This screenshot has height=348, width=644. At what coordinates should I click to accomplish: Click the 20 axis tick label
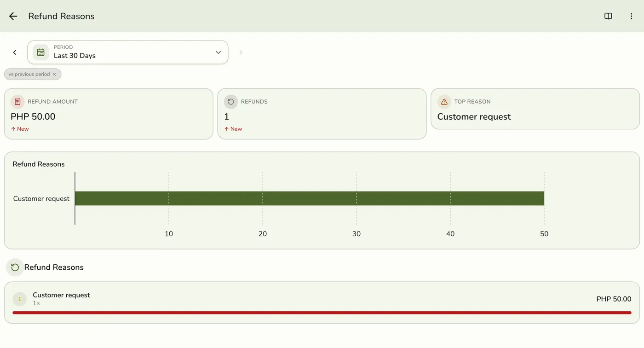pos(263,234)
